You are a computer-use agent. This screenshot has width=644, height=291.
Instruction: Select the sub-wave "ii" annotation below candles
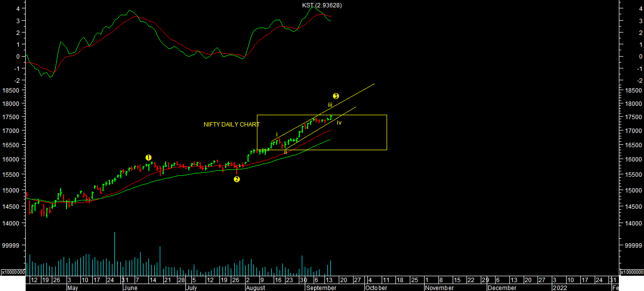[286, 152]
